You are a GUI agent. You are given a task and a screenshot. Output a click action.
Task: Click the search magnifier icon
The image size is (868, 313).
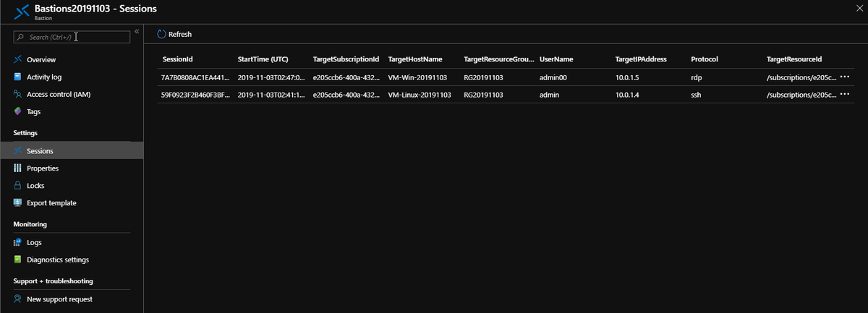[22, 37]
